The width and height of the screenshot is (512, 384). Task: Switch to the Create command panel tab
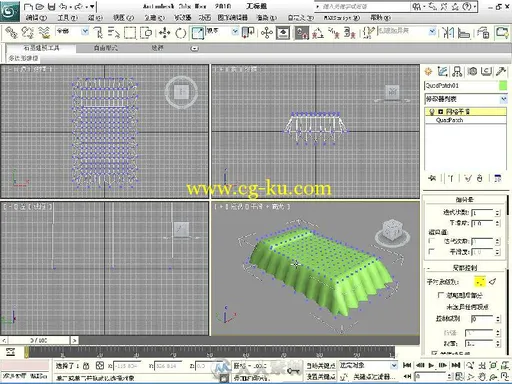[428, 71]
